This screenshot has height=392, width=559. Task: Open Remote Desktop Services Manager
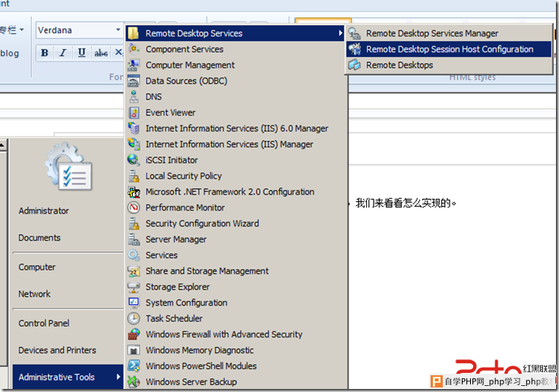click(x=449, y=33)
